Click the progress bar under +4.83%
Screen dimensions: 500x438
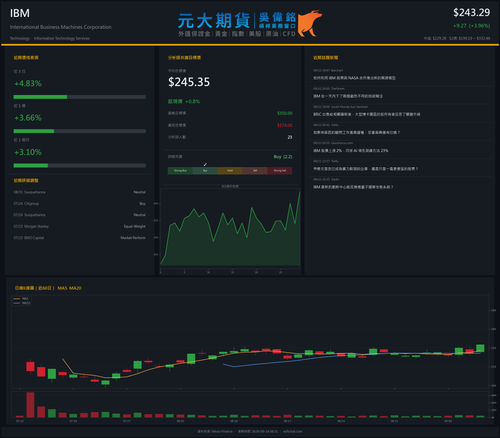point(80,97)
